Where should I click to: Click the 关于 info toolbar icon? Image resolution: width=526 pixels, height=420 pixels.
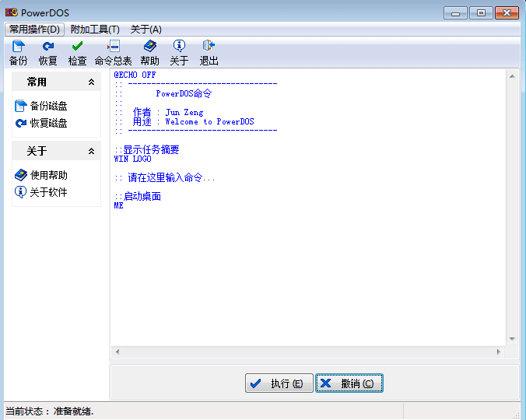point(179,46)
